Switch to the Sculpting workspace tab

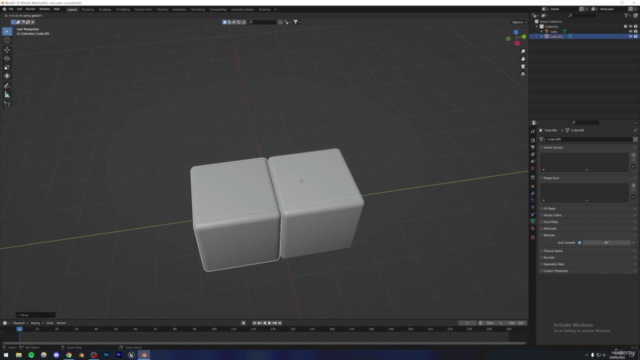click(x=105, y=9)
